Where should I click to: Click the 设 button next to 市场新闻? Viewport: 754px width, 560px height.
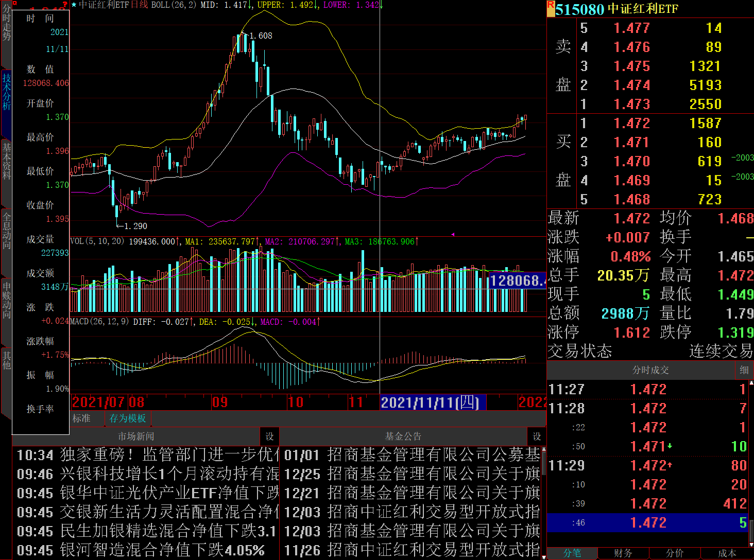(x=269, y=436)
